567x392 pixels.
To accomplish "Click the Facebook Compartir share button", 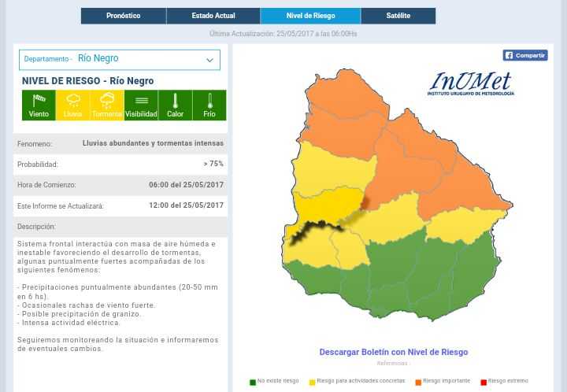I will pos(524,55).
